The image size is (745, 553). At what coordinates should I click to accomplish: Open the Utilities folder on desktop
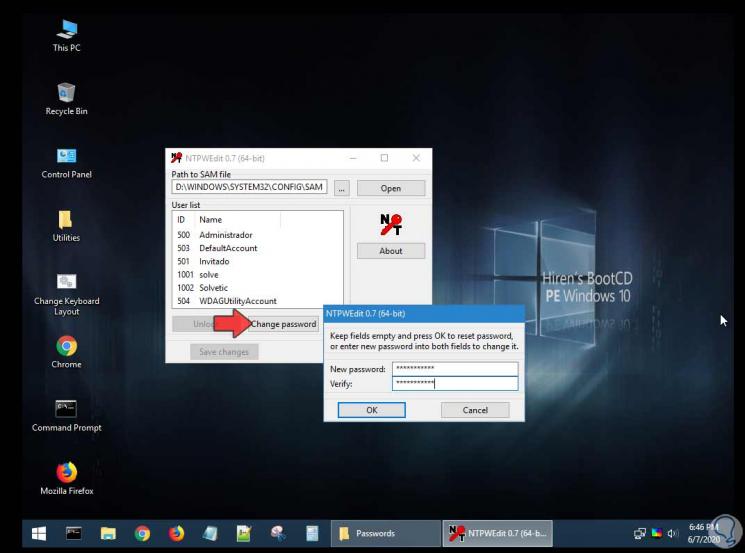coord(66,226)
